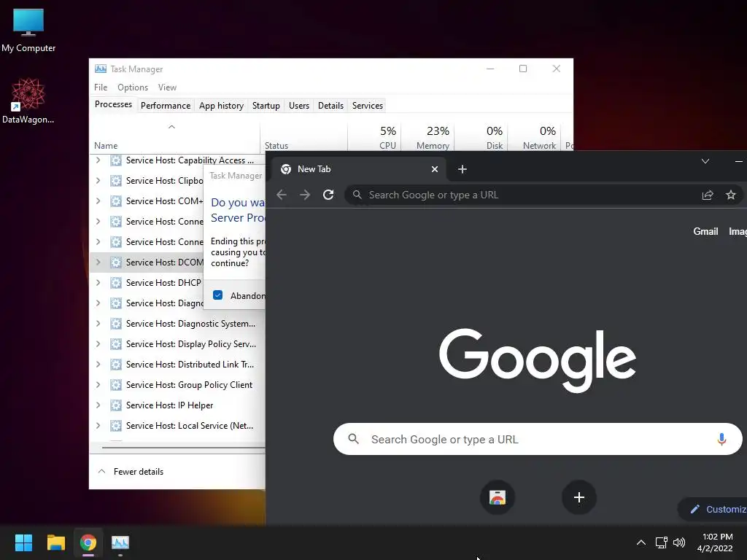Expand Service Host: Diagnostic System row
The width and height of the screenshot is (747, 560).
point(98,324)
